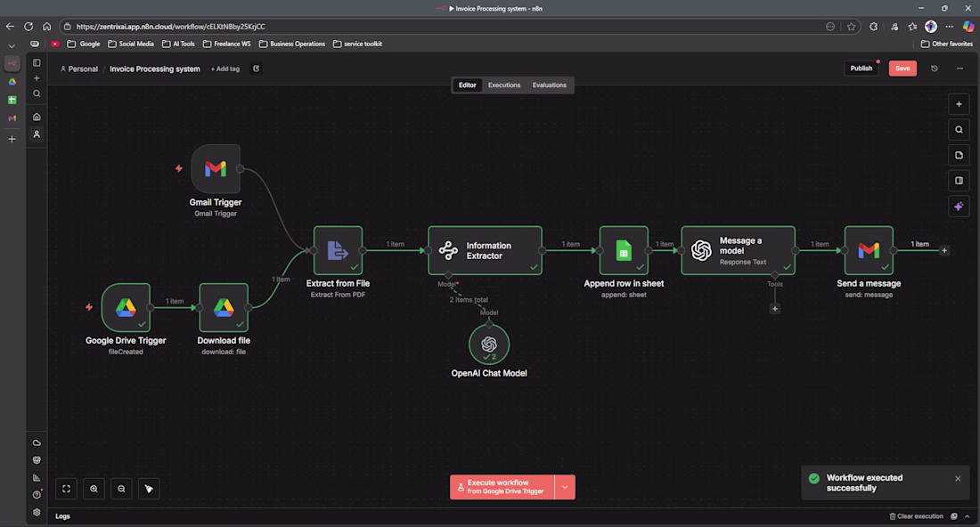Screen dimensions: 980x527
Task: Open the Information Extractor node
Action: pyautogui.click(x=485, y=250)
